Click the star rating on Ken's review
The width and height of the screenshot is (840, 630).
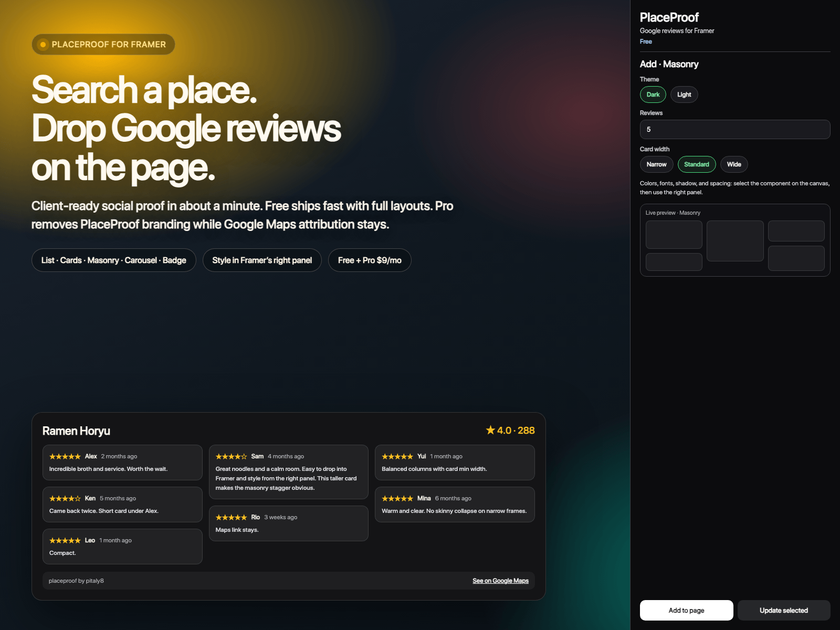[65, 499]
